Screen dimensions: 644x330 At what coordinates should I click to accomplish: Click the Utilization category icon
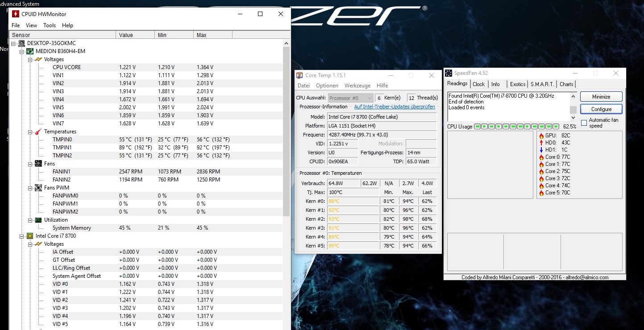[38, 220]
